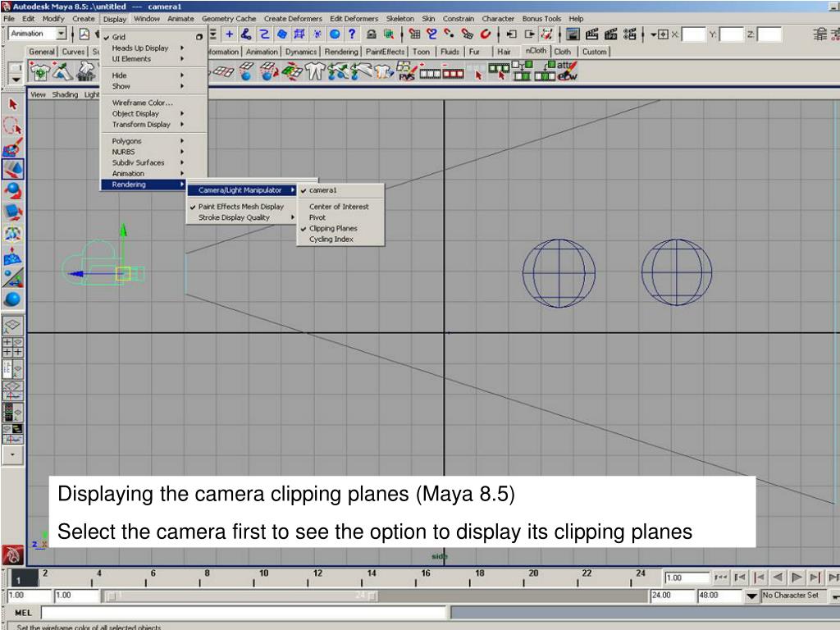Pick the Move tool in toolbox

coord(13,169)
